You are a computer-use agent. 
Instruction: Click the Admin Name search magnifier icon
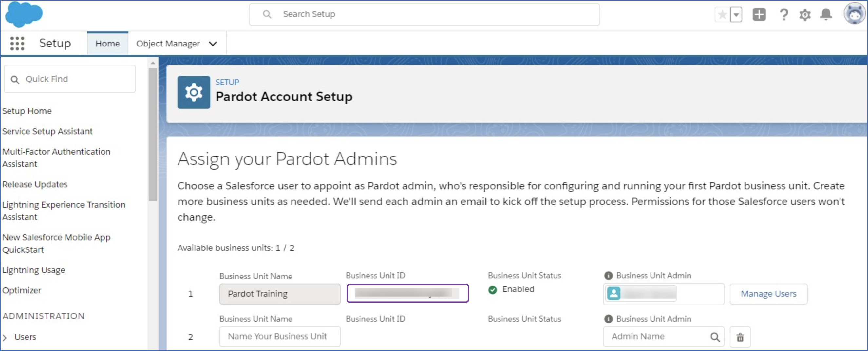click(715, 337)
